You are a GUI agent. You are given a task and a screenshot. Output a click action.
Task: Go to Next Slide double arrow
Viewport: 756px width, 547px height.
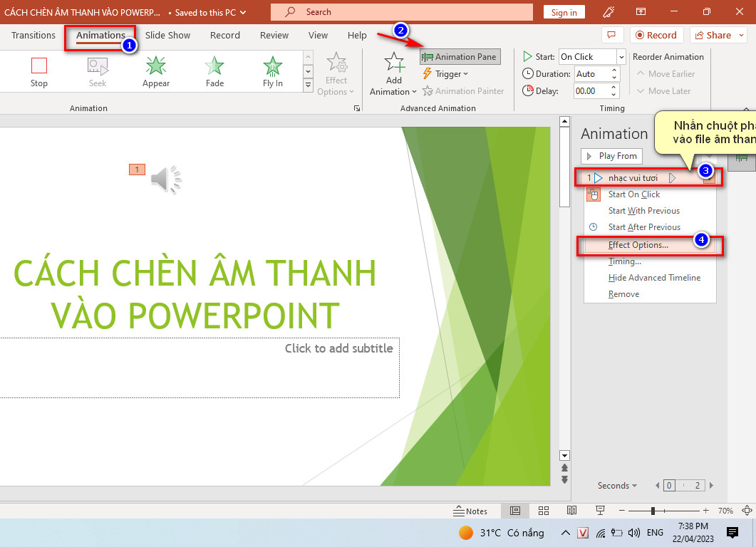point(564,480)
